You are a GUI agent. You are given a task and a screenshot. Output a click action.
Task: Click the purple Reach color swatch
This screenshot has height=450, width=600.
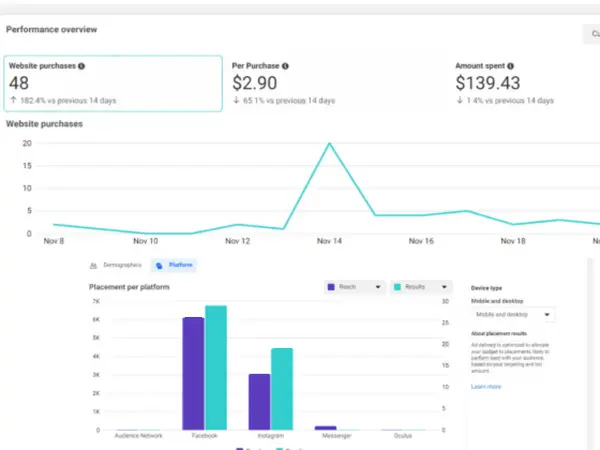[x=331, y=287]
